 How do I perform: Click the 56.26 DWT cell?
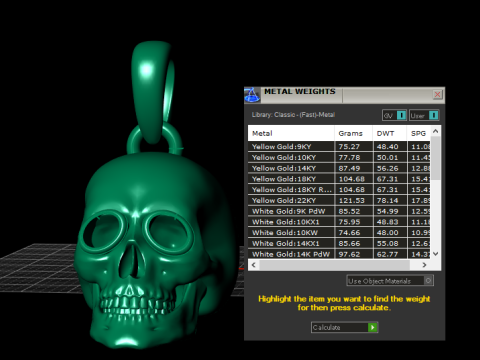390,168
